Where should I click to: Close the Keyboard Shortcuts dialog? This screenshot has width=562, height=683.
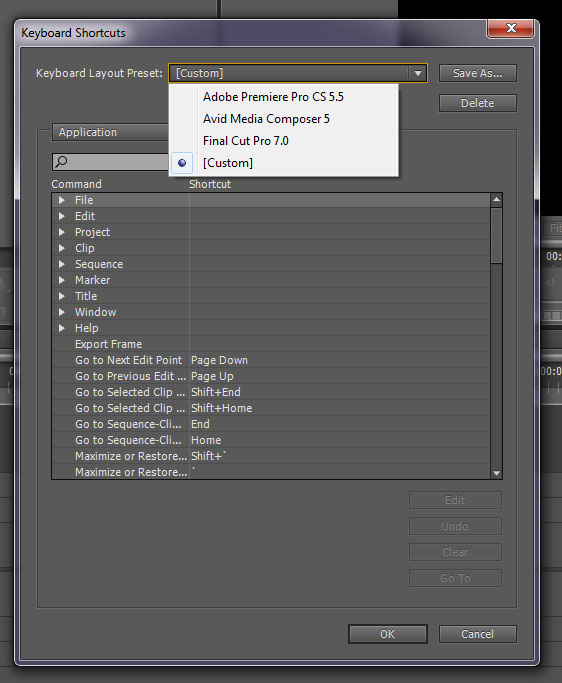511,28
